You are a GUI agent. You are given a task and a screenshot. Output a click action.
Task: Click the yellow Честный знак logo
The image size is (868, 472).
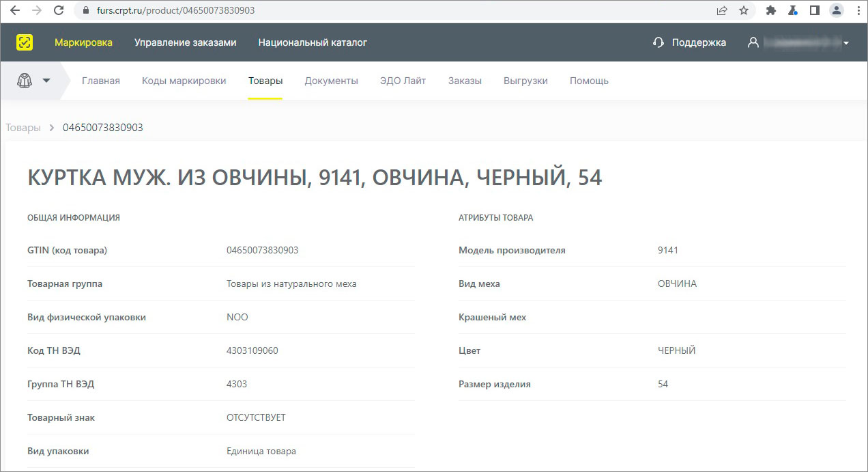[x=25, y=42]
